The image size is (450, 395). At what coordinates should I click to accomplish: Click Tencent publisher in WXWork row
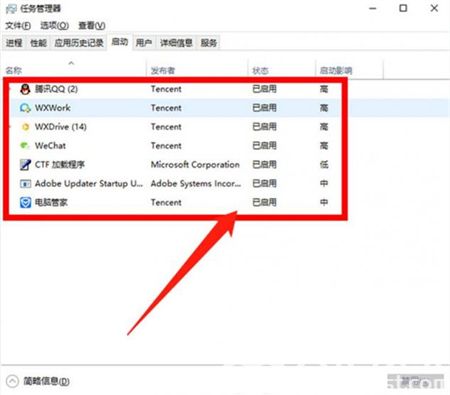tap(166, 108)
